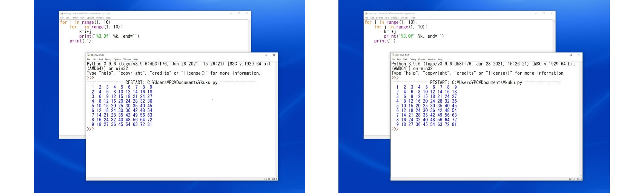Open Window menu of right-copy kuku.py editor
Viewport: 644px width, 193px height.
tap(405, 18)
